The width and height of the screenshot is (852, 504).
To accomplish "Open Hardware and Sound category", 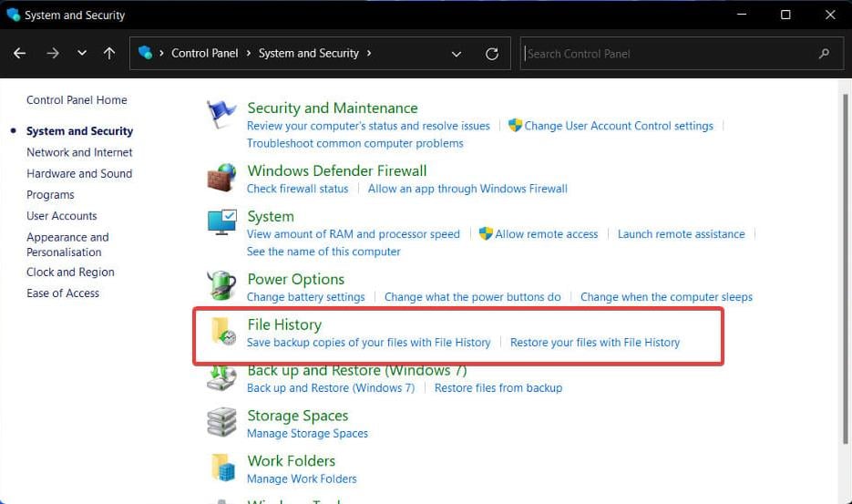I will pyautogui.click(x=79, y=173).
